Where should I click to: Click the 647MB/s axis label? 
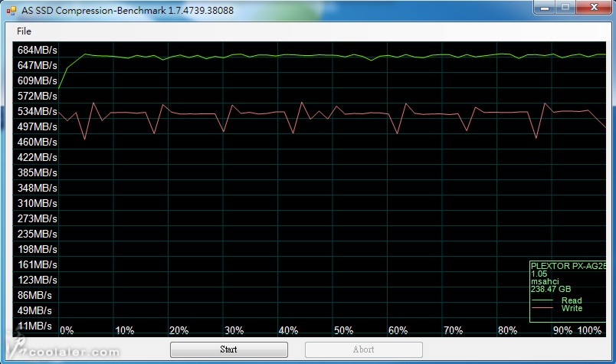(x=37, y=65)
